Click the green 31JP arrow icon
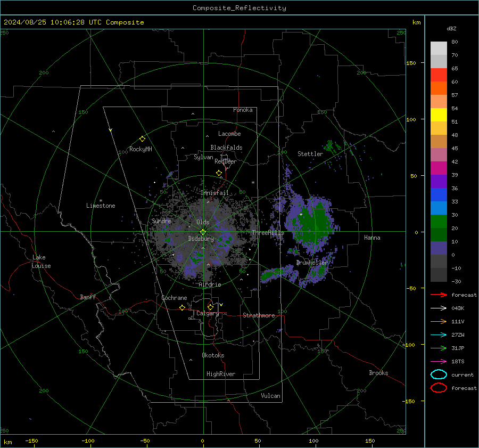The image size is (479, 448). [x=439, y=348]
